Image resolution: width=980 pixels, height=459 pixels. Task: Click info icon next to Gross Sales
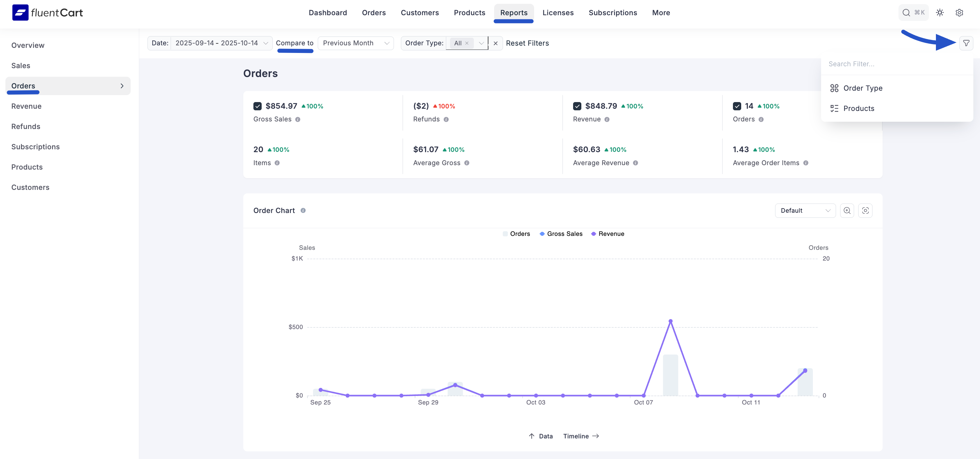click(298, 120)
